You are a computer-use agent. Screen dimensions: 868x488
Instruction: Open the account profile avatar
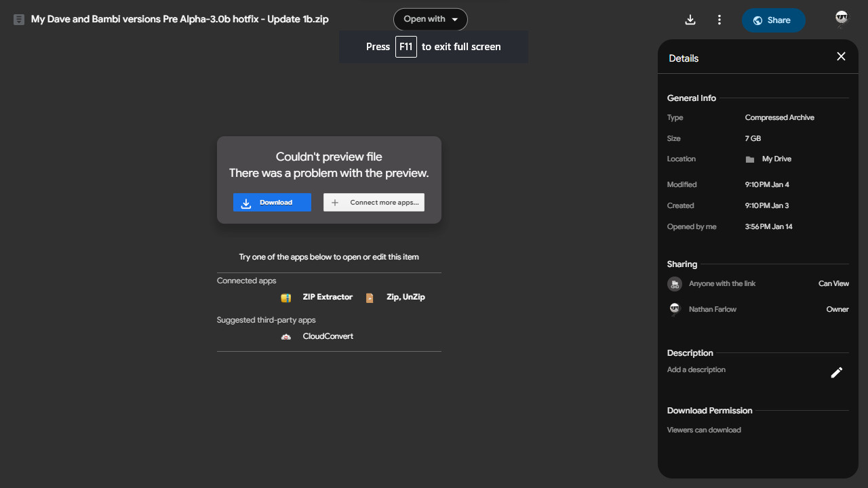(842, 19)
